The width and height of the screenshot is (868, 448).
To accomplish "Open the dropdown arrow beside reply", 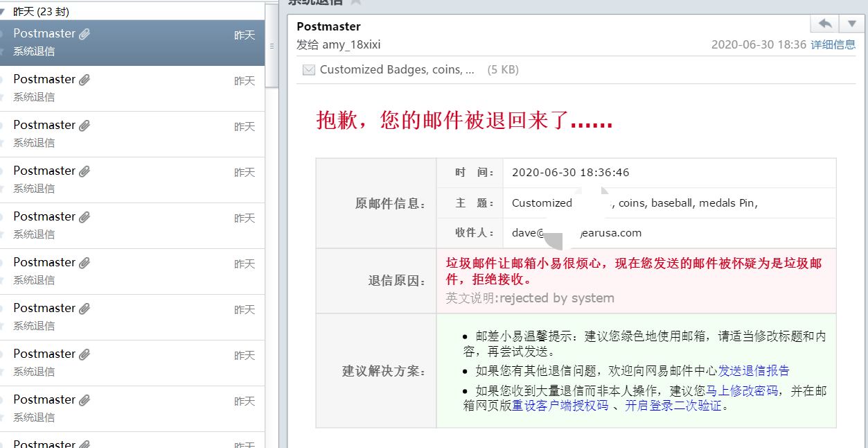I will click(x=851, y=24).
